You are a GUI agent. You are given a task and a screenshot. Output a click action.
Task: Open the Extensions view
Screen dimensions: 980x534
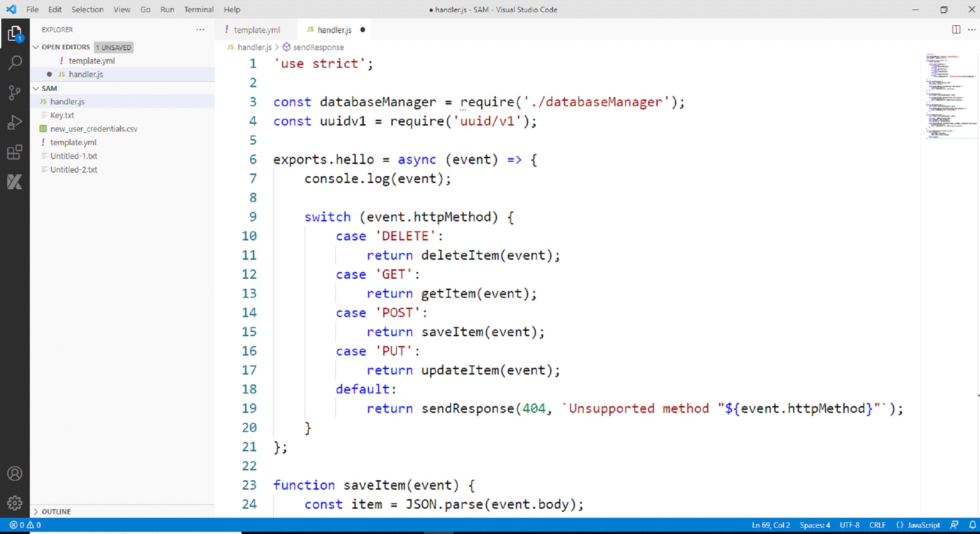click(14, 152)
